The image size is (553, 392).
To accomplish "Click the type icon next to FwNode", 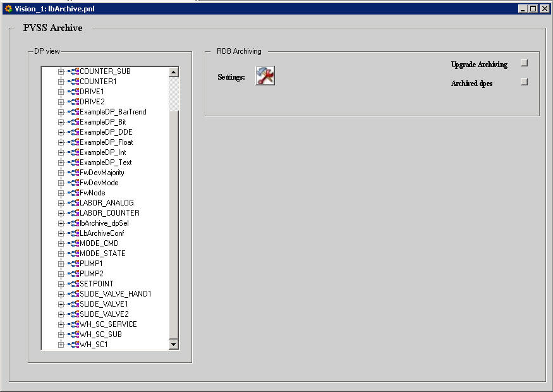I will tap(75, 193).
